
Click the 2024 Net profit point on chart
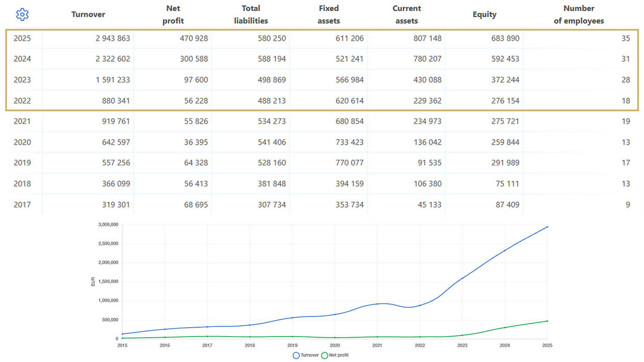[x=505, y=328]
